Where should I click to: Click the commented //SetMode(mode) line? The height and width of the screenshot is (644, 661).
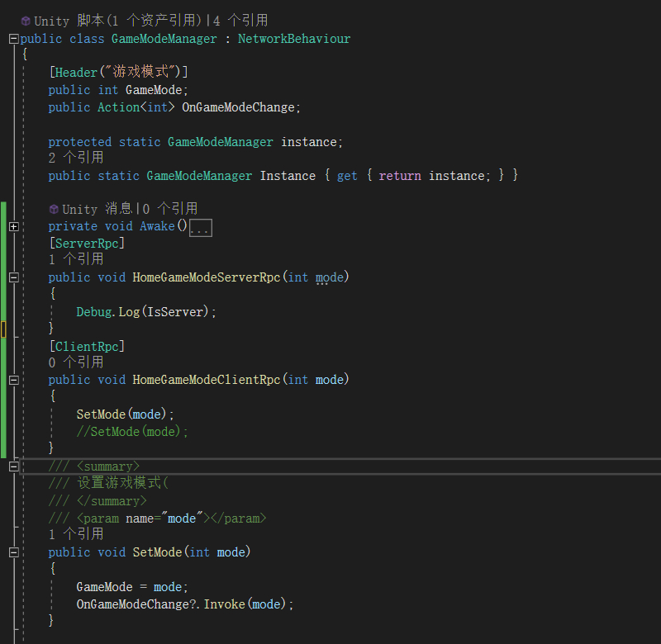tap(132, 432)
